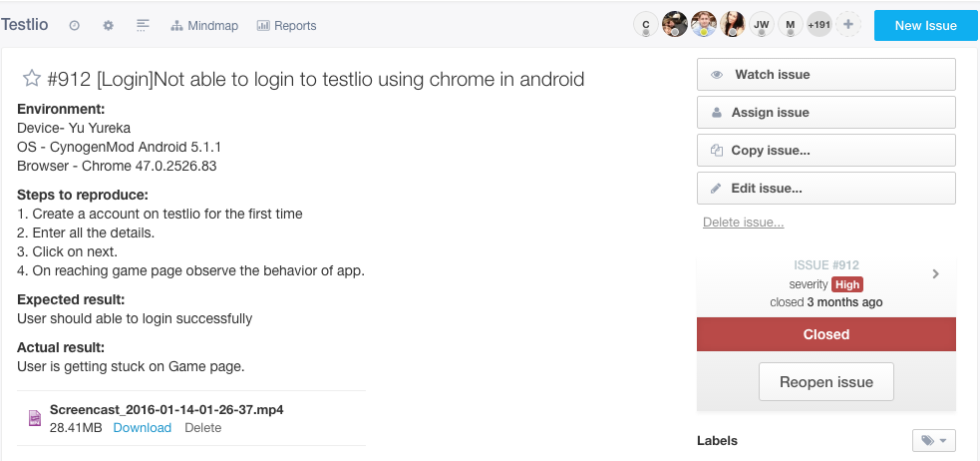Image resolution: width=980 pixels, height=461 pixels.
Task: Click the Reopen issue button
Action: coord(825,382)
